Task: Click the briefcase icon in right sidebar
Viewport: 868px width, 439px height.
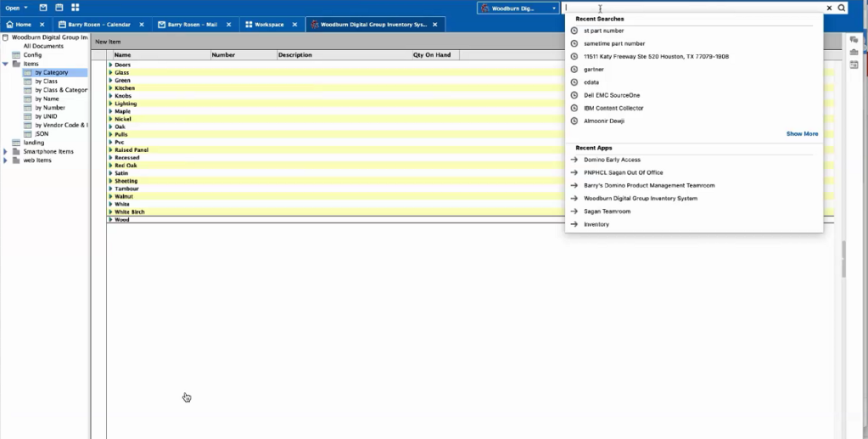Action: [x=854, y=53]
